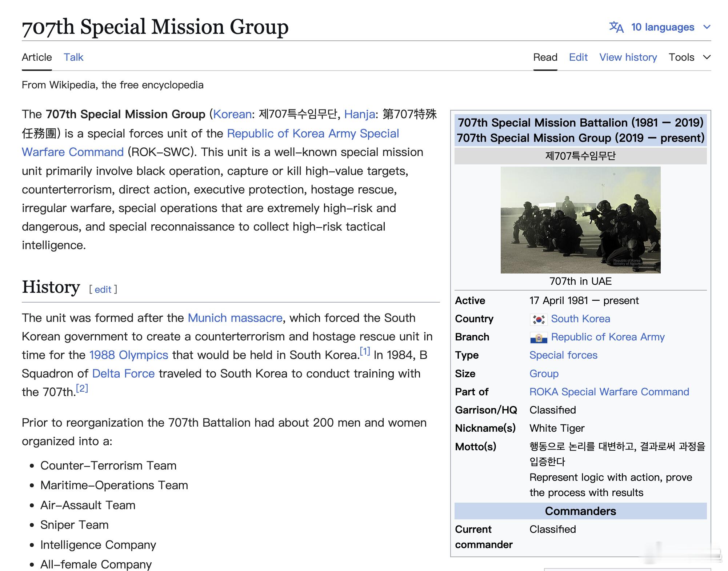Click the South Korea flag icon

pyautogui.click(x=538, y=319)
